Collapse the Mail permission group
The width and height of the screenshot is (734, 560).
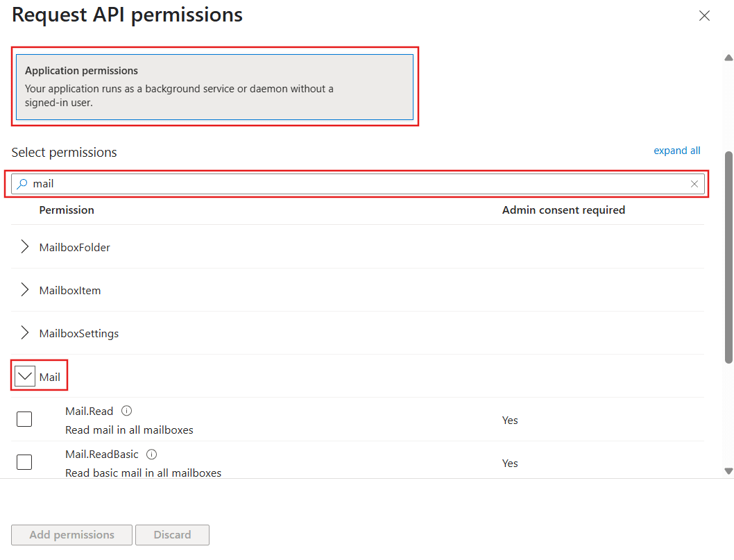25,376
